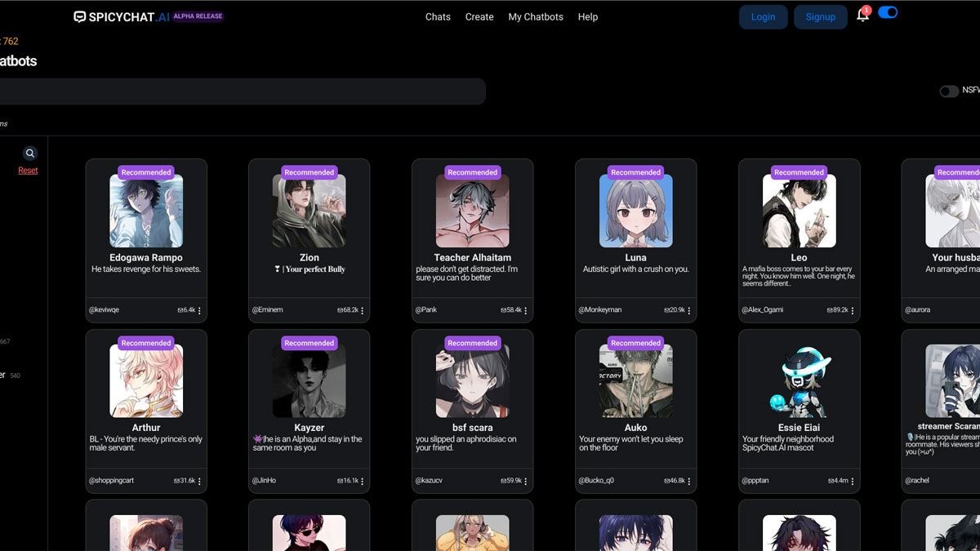Open the Kayzer avatar thumbnail

pyautogui.click(x=310, y=381)
